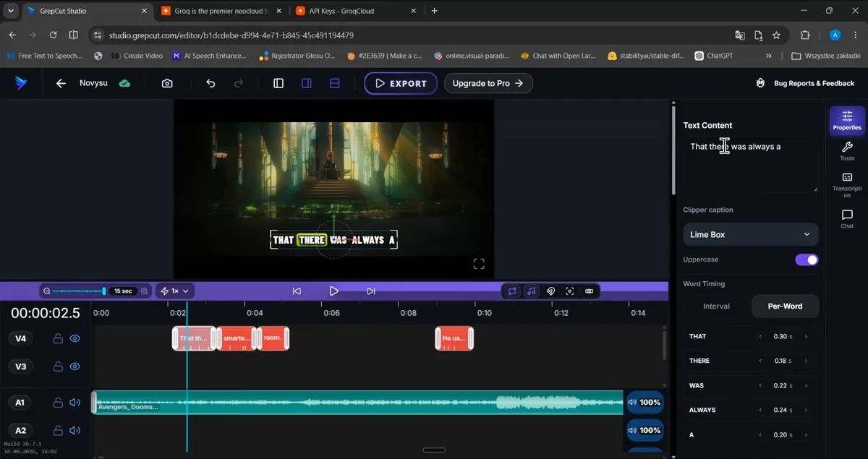Hide the V3 track with eye icon
Screen dimensions: 868x459
[x=75, y=366]
